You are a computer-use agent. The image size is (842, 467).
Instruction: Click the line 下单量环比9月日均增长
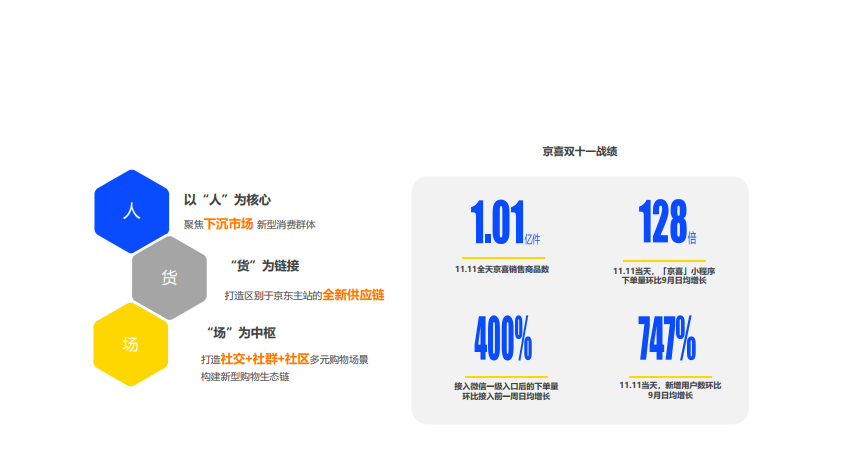[x=664, y=280]
